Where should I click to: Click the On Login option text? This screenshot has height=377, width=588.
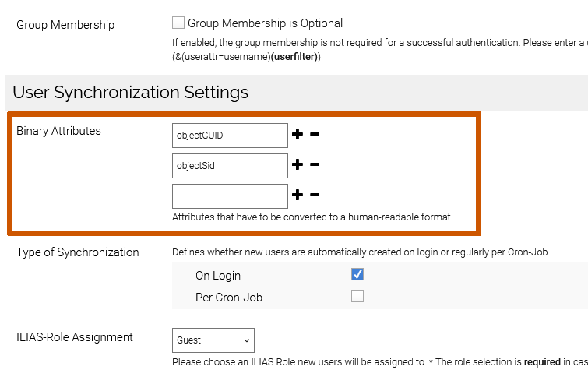[x=218, y=275]
